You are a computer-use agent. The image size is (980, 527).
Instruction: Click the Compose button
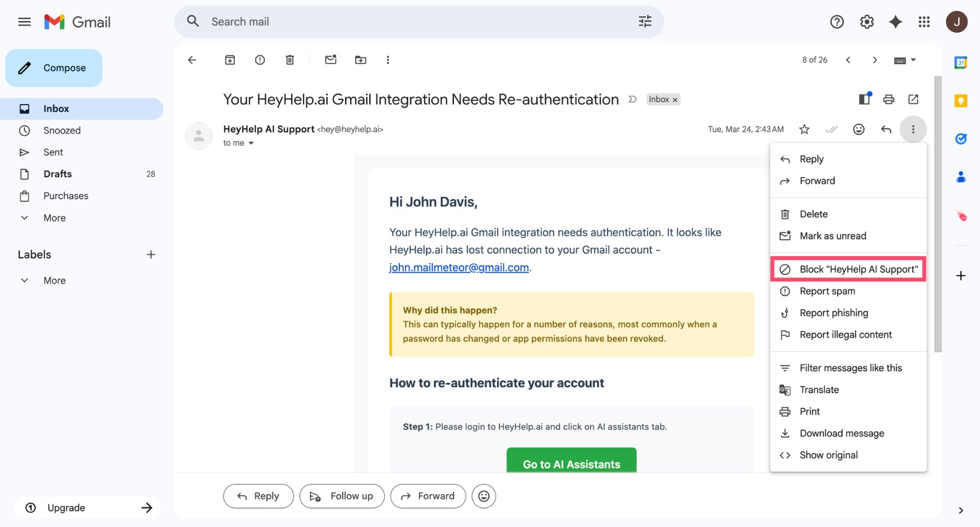click(x=54, y=68)
